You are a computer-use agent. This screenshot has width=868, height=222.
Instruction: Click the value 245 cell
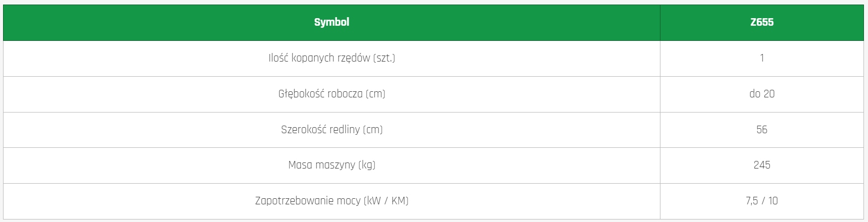(x=762, y=165)
